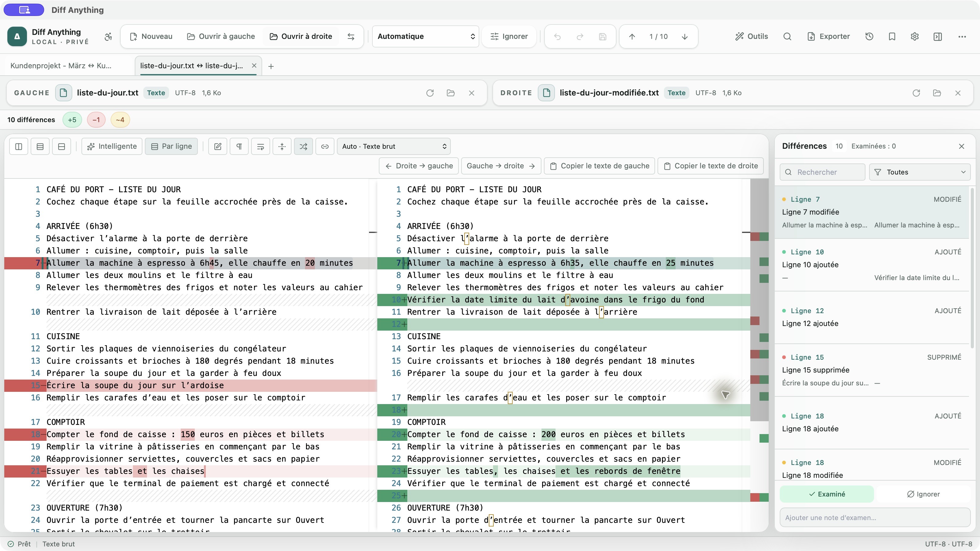This screenshot has height=551, width=980.
Task: Click Ouvrir à gauche
Action: point(221,36)
